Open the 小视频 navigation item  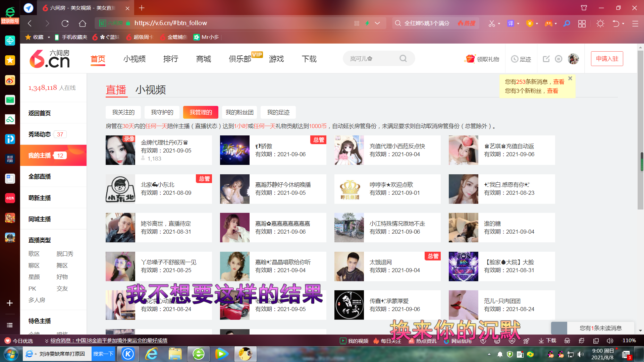134,59
